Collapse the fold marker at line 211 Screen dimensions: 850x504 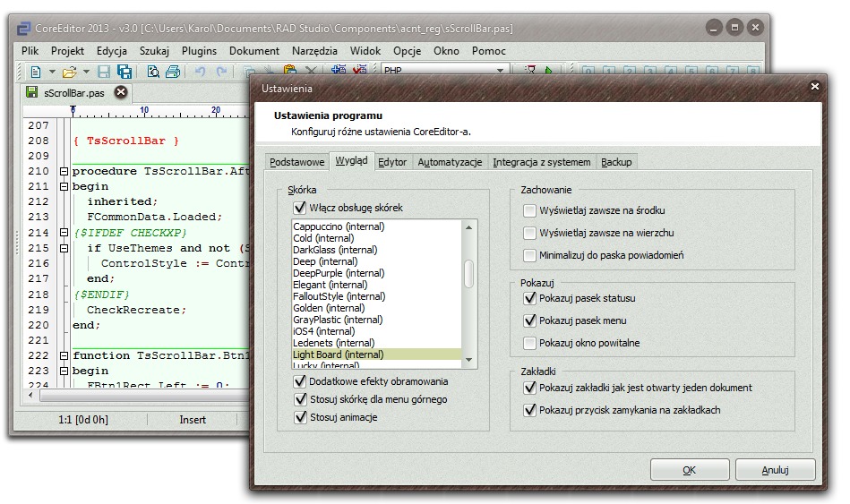coord(64,186)
